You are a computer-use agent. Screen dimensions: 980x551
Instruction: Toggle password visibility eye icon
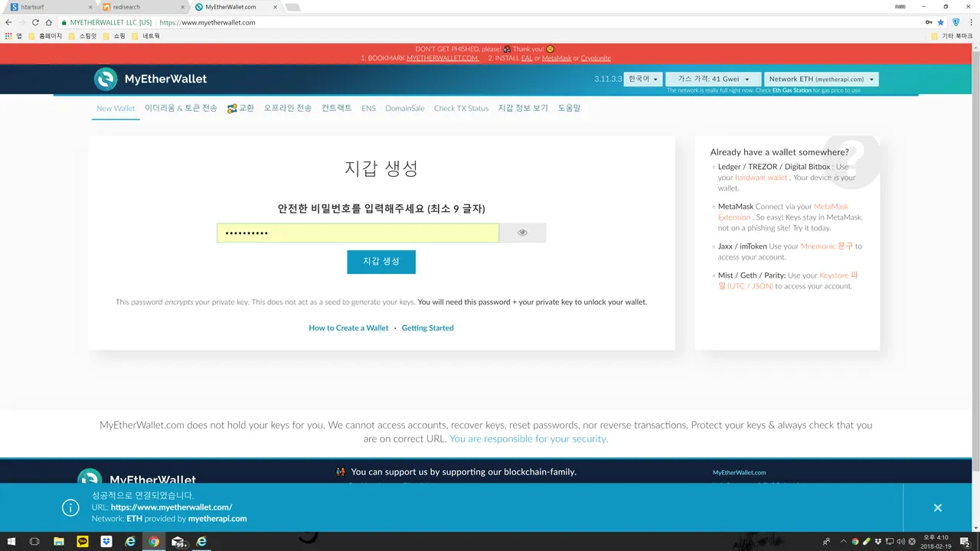522,233
